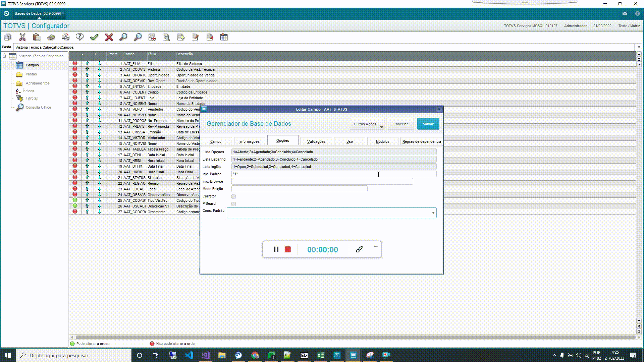Open the calculator toolbar icon
Viewport: 644px width, 362px height.
click(51, 37)
